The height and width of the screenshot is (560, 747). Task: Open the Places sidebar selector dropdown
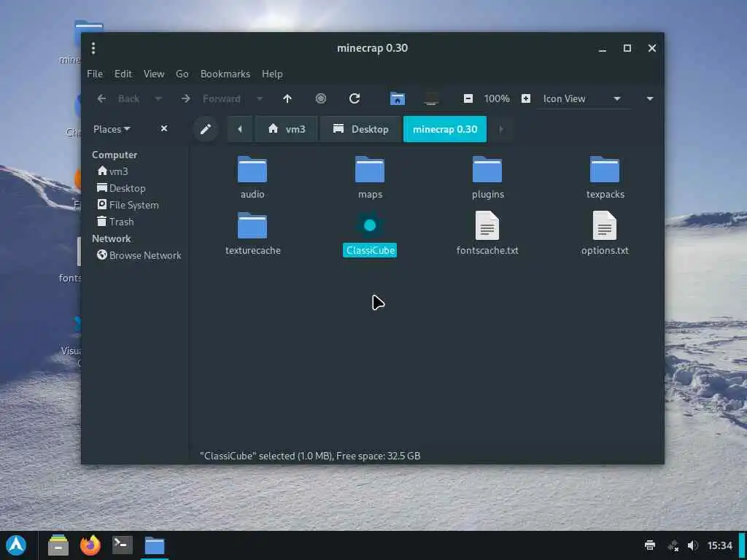(x=112, y=129)
